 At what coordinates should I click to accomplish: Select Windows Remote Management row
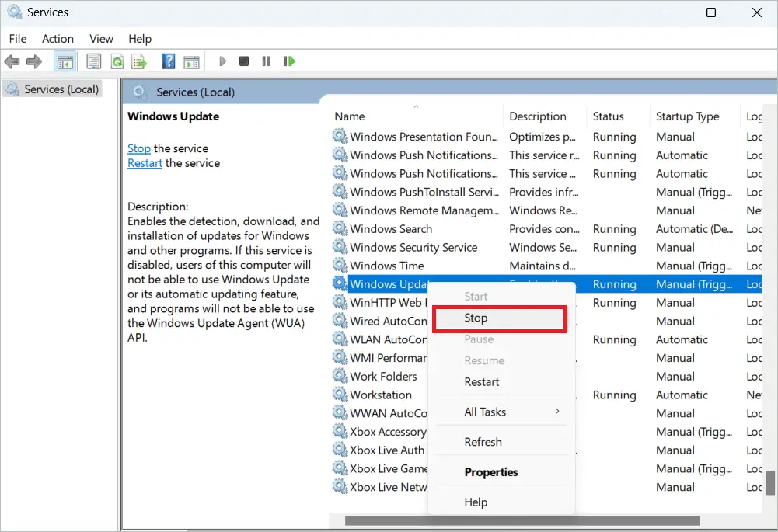[x=546, y=210]
